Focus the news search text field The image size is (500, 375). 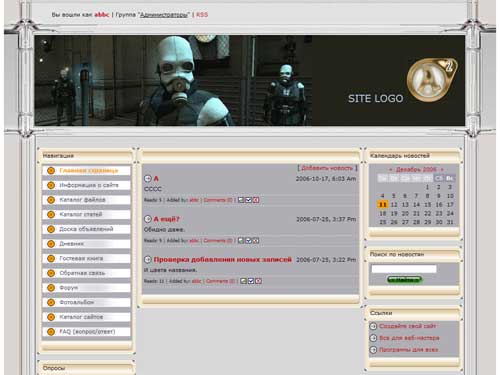(404, 269)
